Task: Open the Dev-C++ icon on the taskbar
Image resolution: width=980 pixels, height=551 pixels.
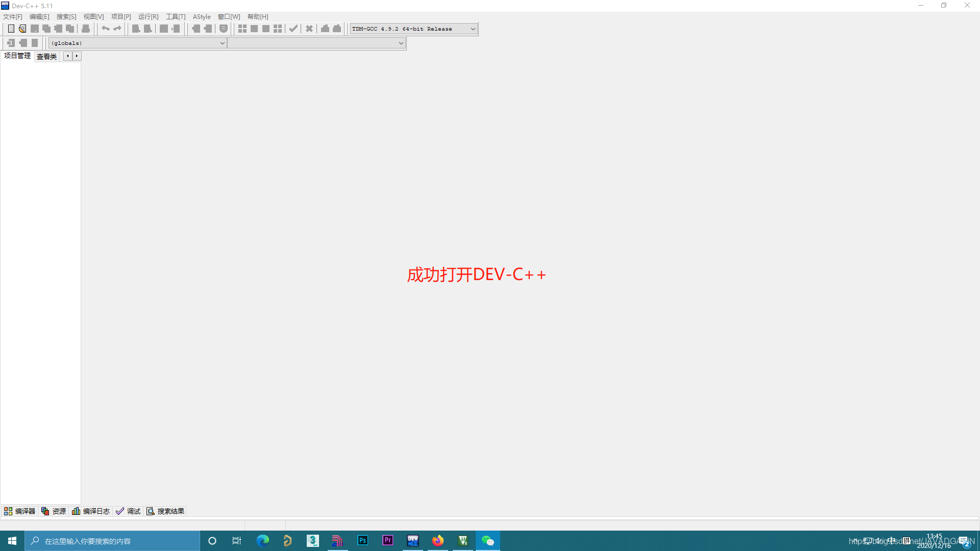Action: [x=412, y=540]
